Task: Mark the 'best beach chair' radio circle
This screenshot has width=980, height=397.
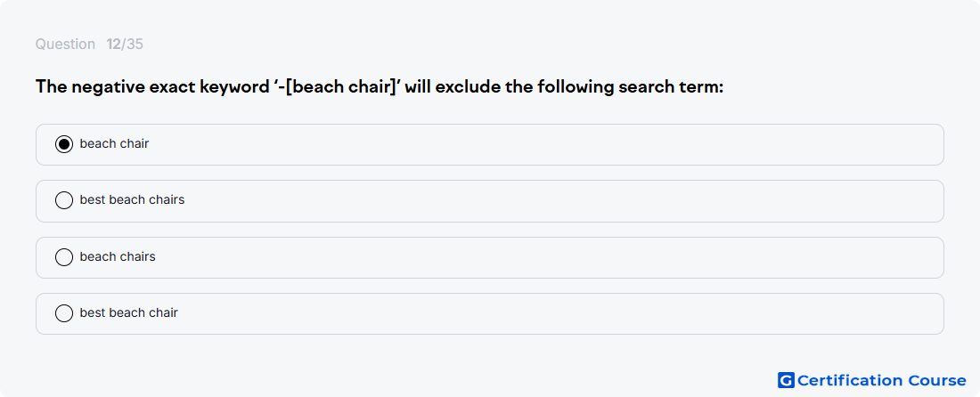Action: point(64,313)
